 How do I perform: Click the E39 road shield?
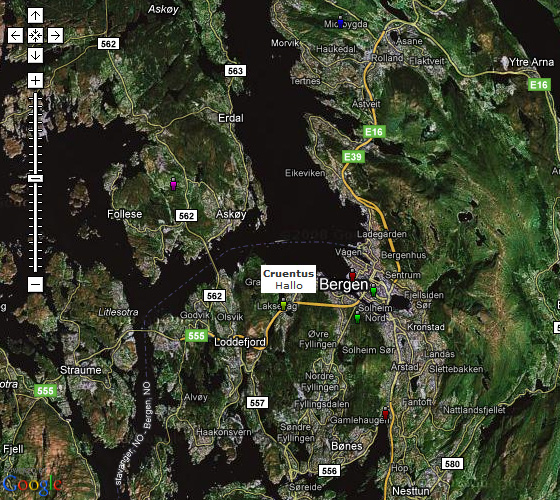353,156
